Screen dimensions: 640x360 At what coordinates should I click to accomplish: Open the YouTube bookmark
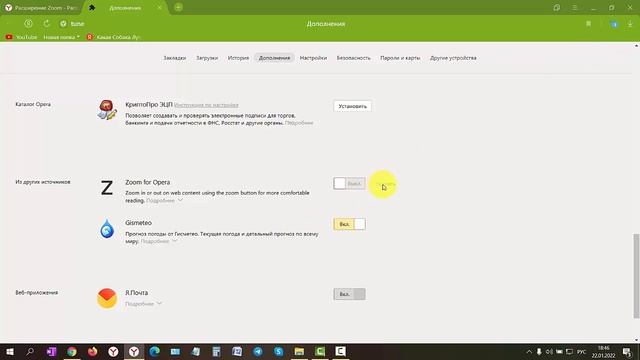[x=21, y=37]
